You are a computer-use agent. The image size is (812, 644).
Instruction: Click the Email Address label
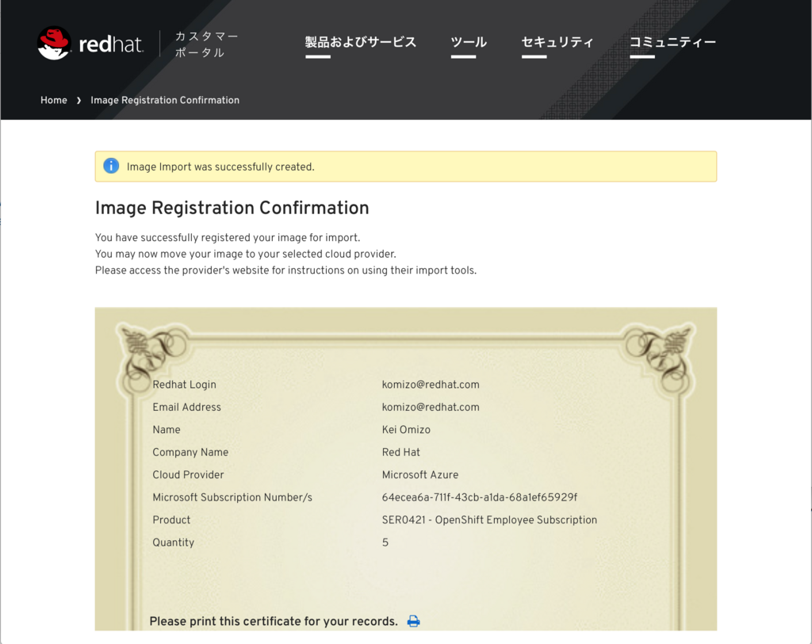pyautogui.click(x=186, y=407)
